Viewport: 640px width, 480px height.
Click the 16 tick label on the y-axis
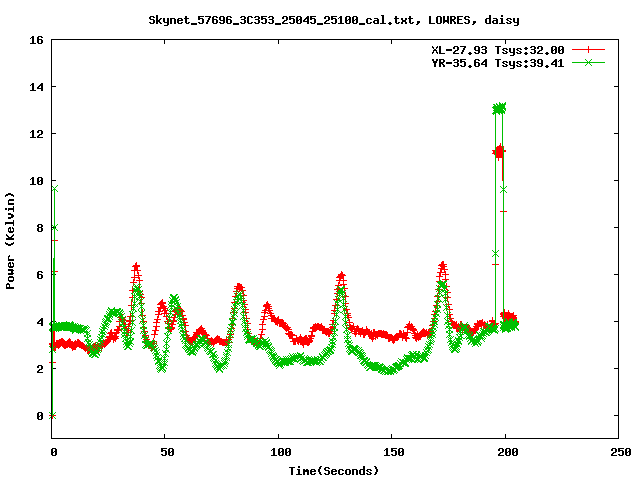pyautogui.click(x=36, y=40)
